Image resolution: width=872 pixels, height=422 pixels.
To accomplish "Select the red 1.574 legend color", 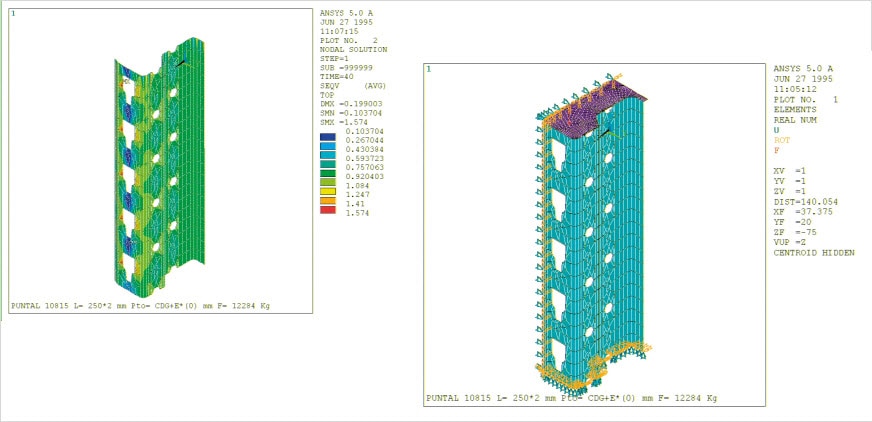I will 328,211.
